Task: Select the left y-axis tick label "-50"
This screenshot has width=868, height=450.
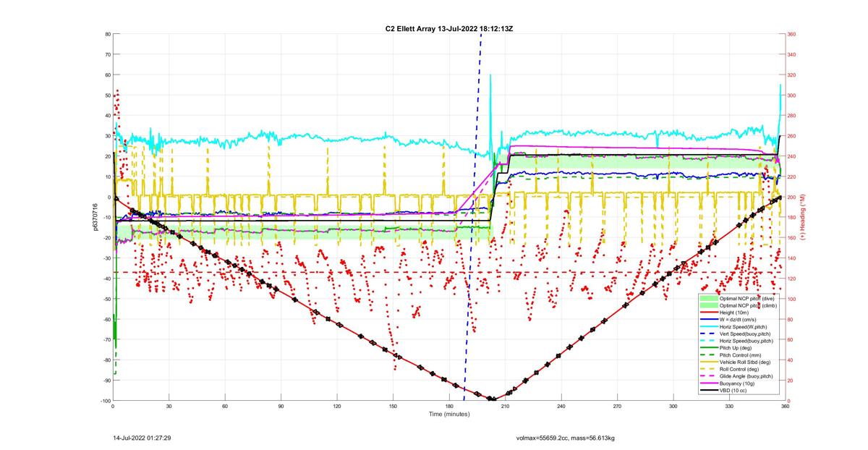Action: pyautogui.click(x=106, y=299)
